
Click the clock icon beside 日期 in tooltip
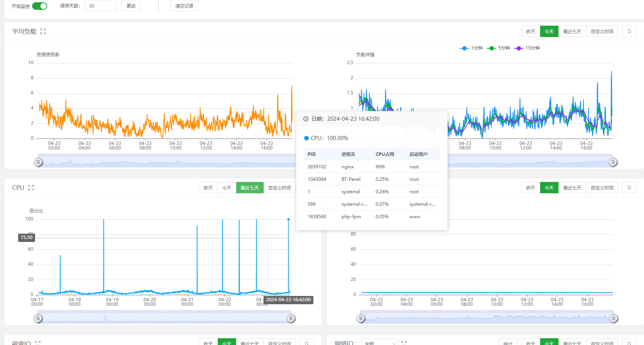tap(306, 119)
